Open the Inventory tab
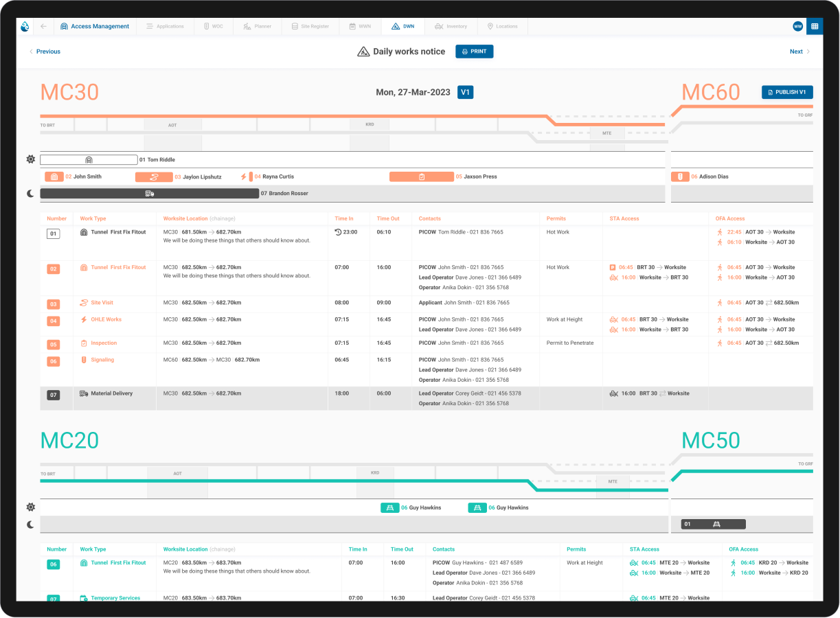This screenshot has width=840, height=618. coord(451,26)
